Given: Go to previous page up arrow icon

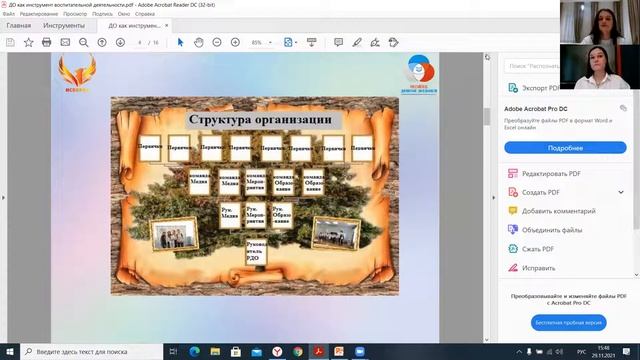Looking at the screenshot, I should pyautogui.click(x=102, y=42).
